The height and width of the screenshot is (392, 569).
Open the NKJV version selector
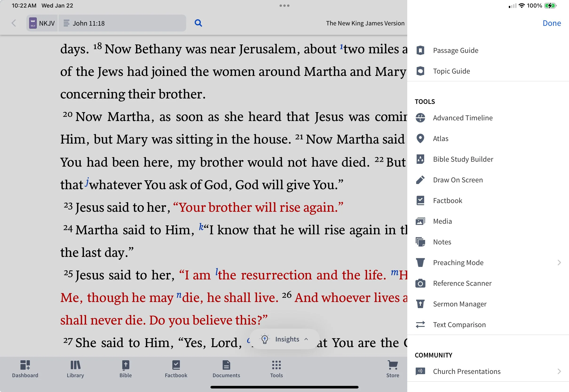click(x=42, y=23)
